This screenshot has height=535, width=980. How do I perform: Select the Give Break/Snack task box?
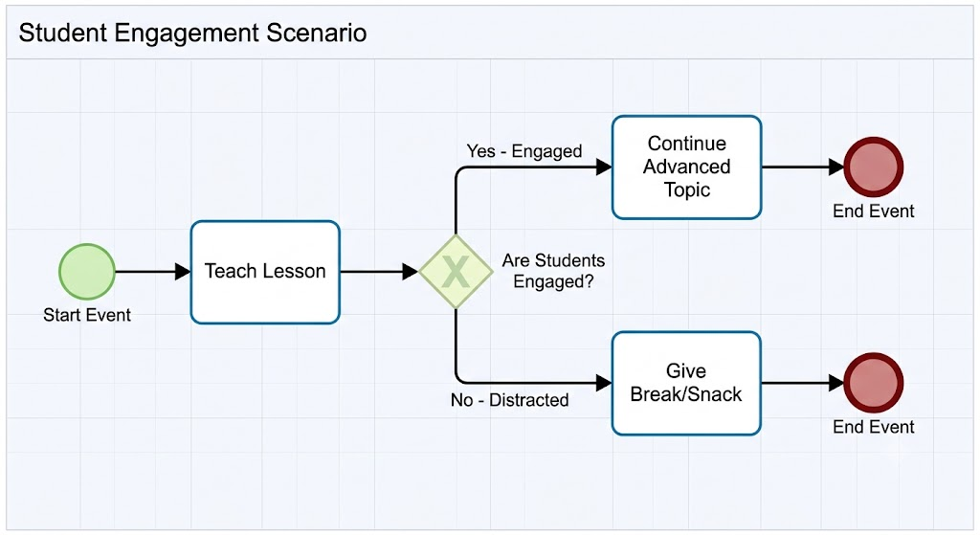click(686, 383)
